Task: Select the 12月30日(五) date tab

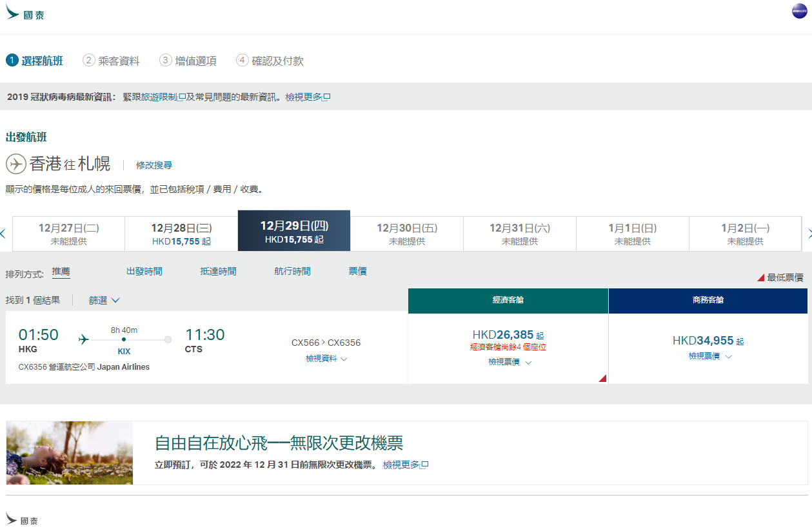Action: pos(406,234)
